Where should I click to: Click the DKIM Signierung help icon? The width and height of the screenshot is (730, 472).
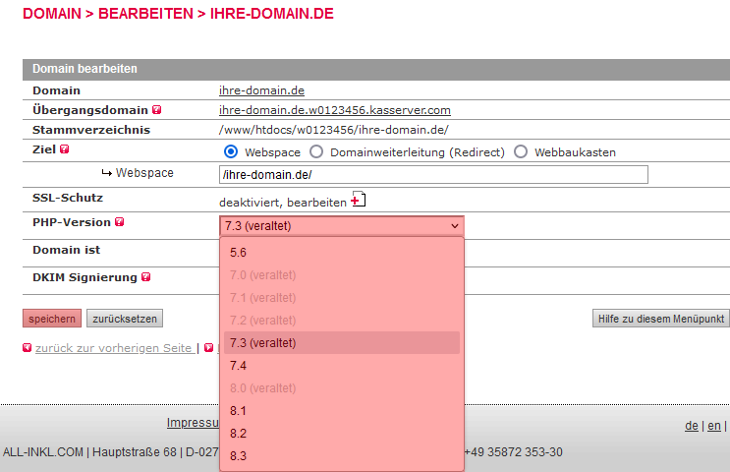pos(146,277)
